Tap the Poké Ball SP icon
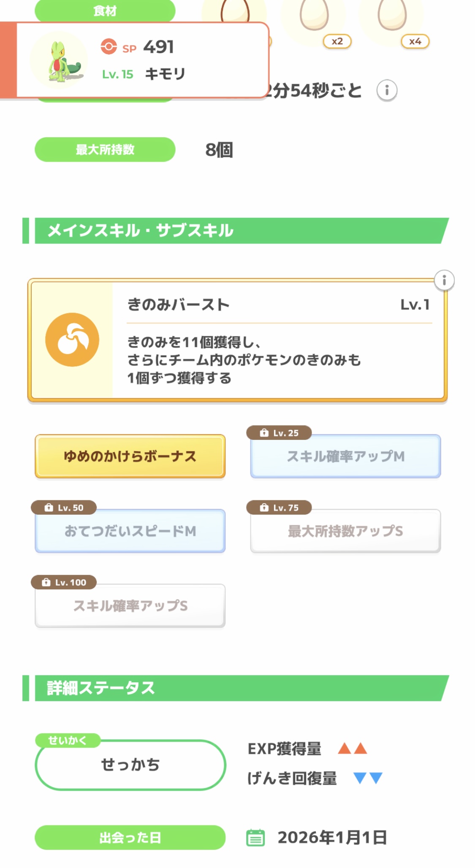This screenshot has height=868, width=475. pyautogui.click(x=109, y=46)
